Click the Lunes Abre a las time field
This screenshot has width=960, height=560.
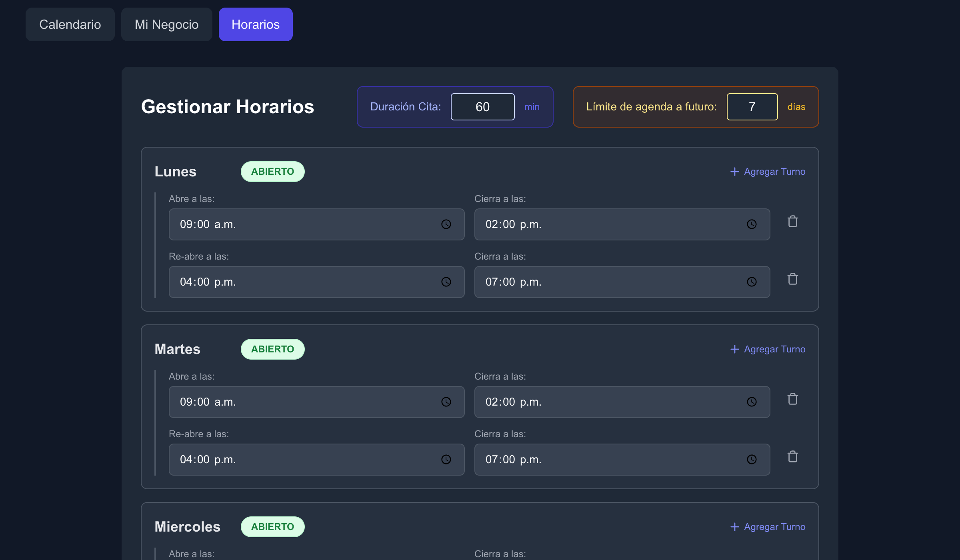(316, 224)
